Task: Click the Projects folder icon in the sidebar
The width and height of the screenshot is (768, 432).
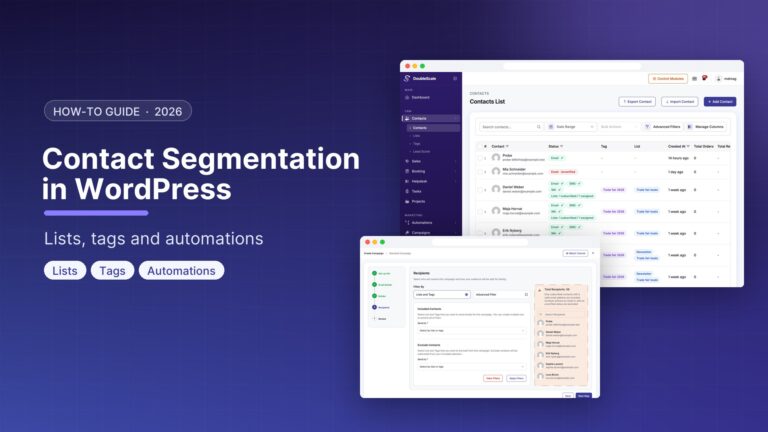Action: pos(407,201)
